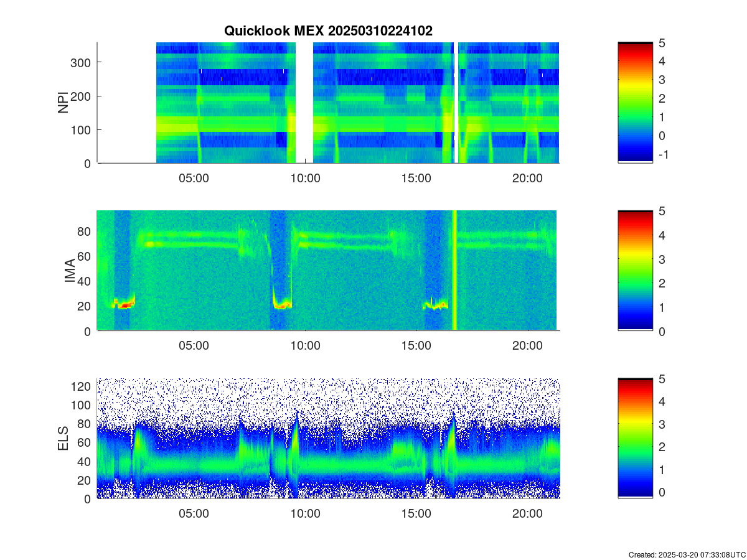Viewport: 747px width, 560px height.
Task: Click the 2 label on ELS colorbar
Action: [x=664, y=447]
